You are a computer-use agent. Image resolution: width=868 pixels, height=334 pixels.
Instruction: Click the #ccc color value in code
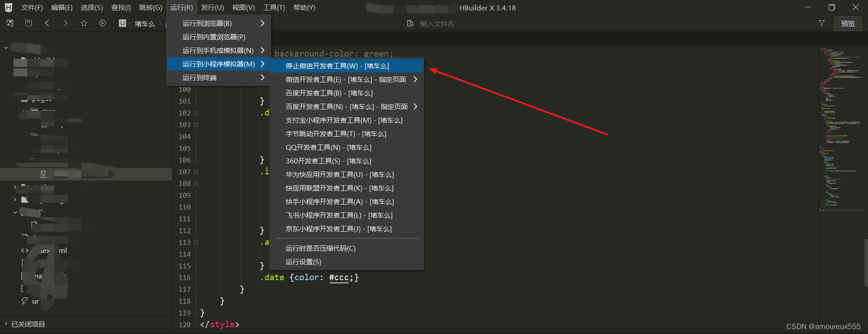[339, 277]
